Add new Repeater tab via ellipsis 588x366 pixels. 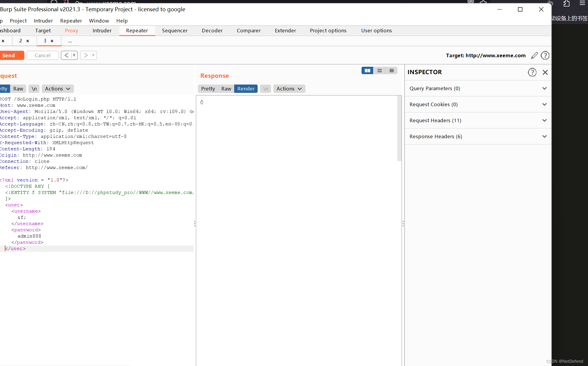70,41
